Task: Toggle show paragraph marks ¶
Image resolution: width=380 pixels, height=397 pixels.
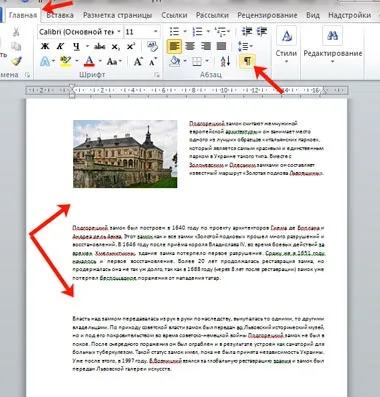Action: click(x=247, y=61)
